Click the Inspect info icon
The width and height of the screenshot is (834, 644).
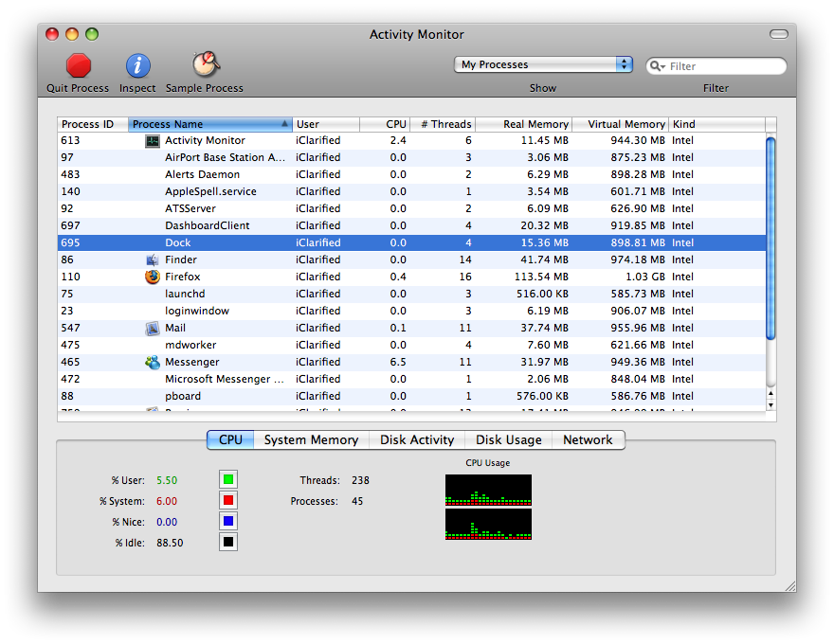(137, 65)
